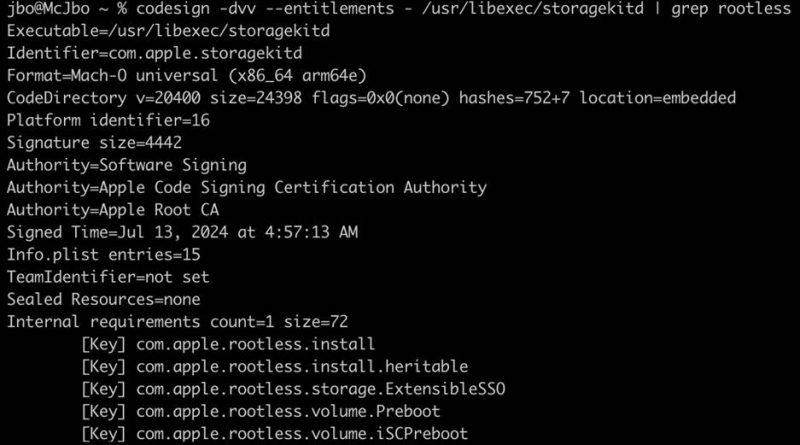Click the jbo@McJbo shell prompt text
The height and width of the screenshot is (445, 800).
[48, 9]
